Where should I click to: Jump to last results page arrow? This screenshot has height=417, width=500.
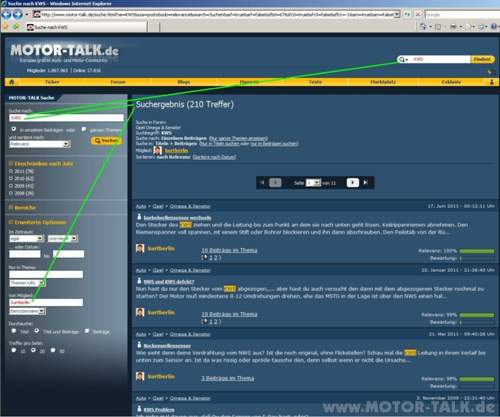(x=366, y=182)
